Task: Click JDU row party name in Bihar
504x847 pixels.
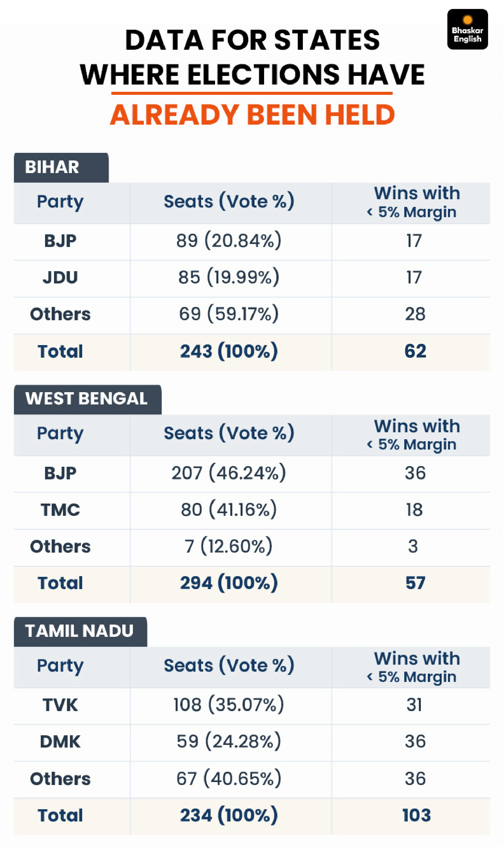Action: click(x=60, y=277)
